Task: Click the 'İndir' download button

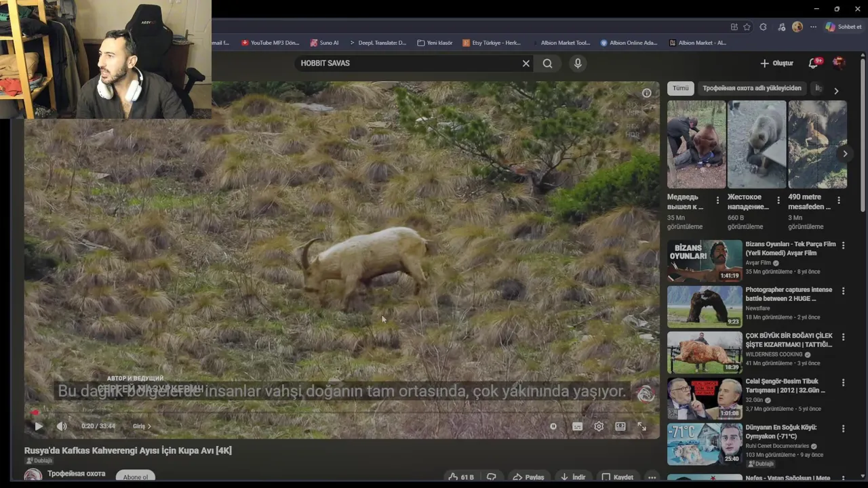Action: tap(573, 477)
